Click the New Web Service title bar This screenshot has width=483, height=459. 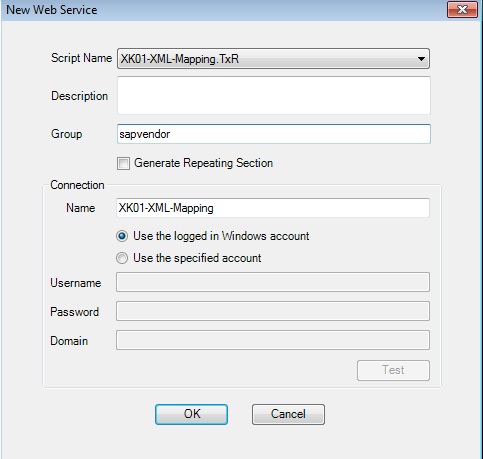pyautogui.click(x=223, y=10)
